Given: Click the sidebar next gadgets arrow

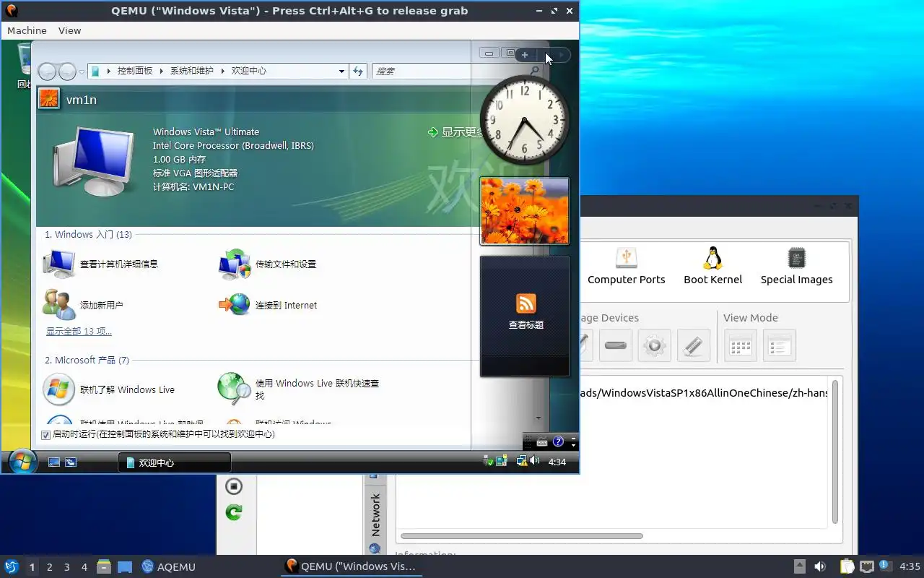Looking at the screenshot, I should 561,55.
